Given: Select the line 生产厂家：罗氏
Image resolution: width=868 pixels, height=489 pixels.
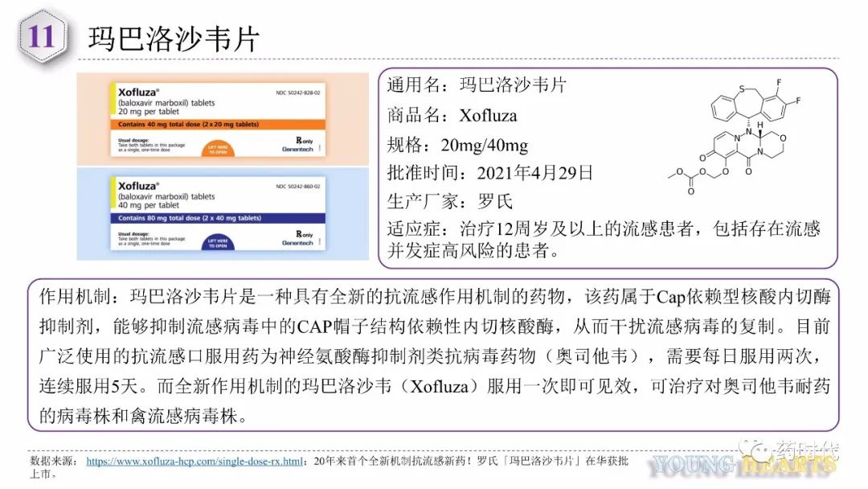Looking at the screenshot, I should click(449, 201).
